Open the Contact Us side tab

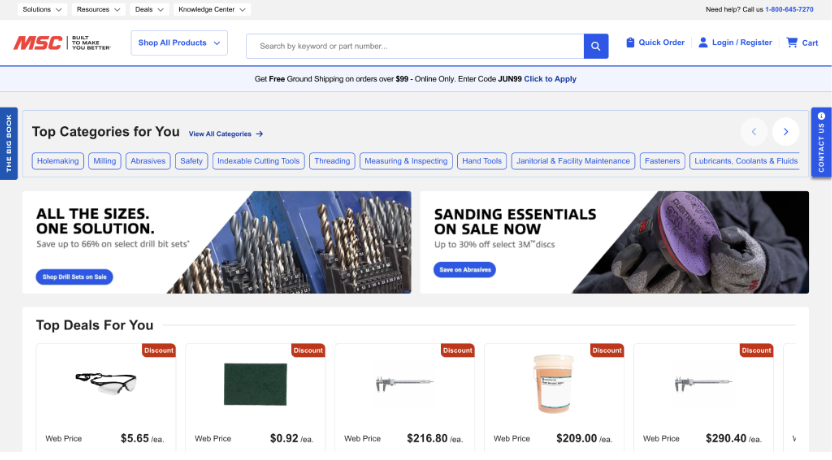821,142
